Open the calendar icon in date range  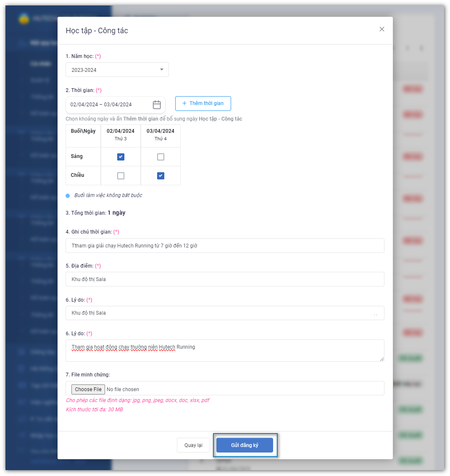pyautogui.click(x=157, y=105)
